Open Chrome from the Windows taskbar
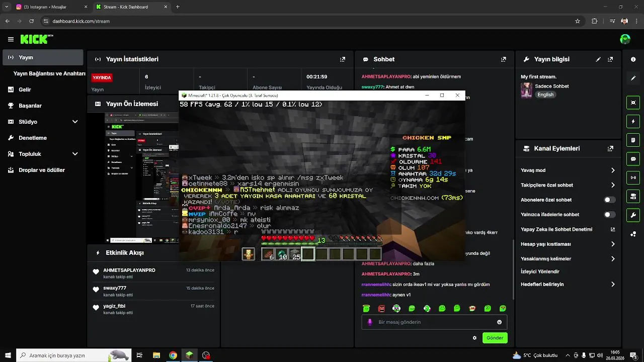This screenshot has height=362, width=644. [x=173, y=355]
